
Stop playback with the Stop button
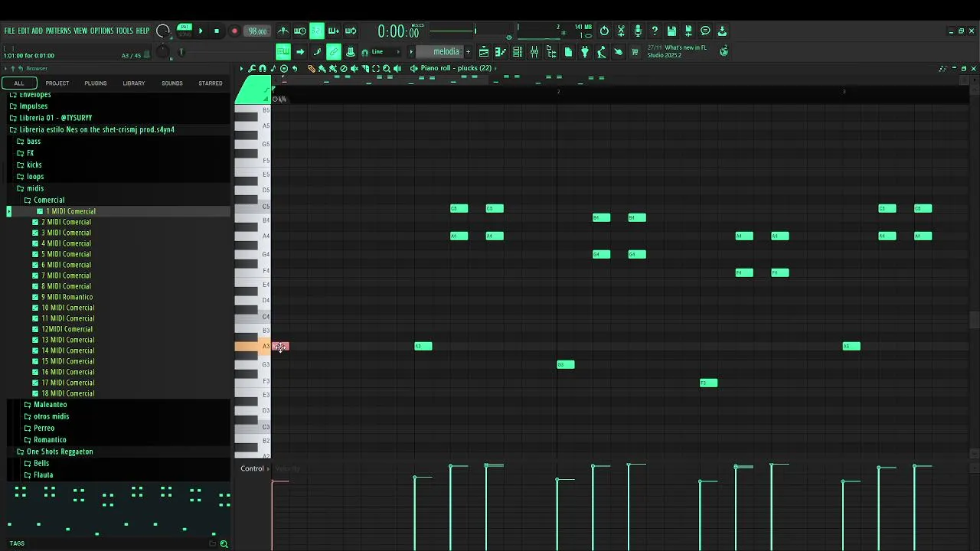click(x=217, y=31)
